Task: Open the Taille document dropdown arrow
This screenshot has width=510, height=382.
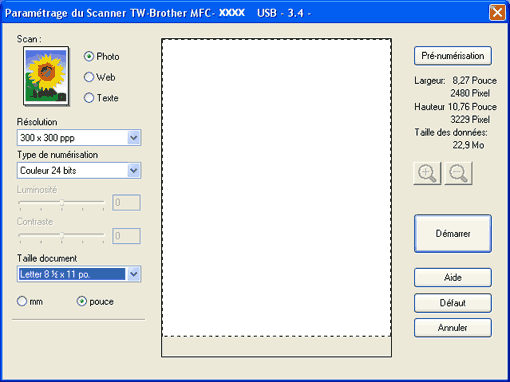Action: coord(134,274)
